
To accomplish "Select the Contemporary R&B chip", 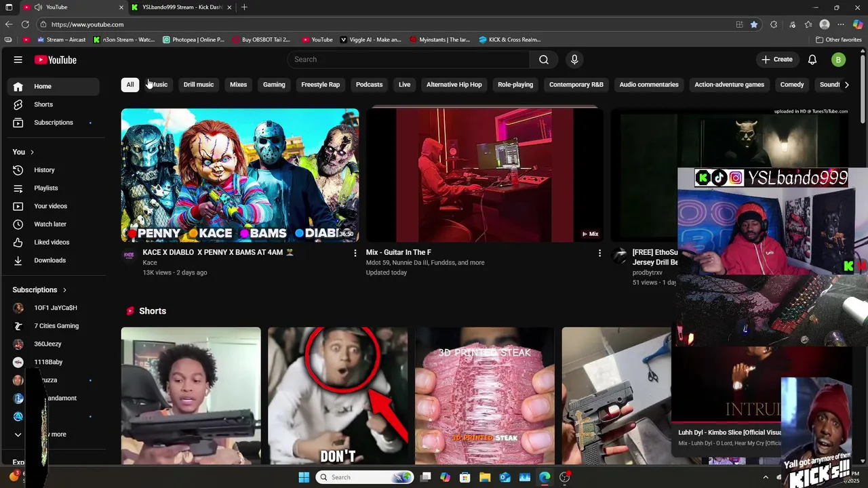I will coord(576,85).
